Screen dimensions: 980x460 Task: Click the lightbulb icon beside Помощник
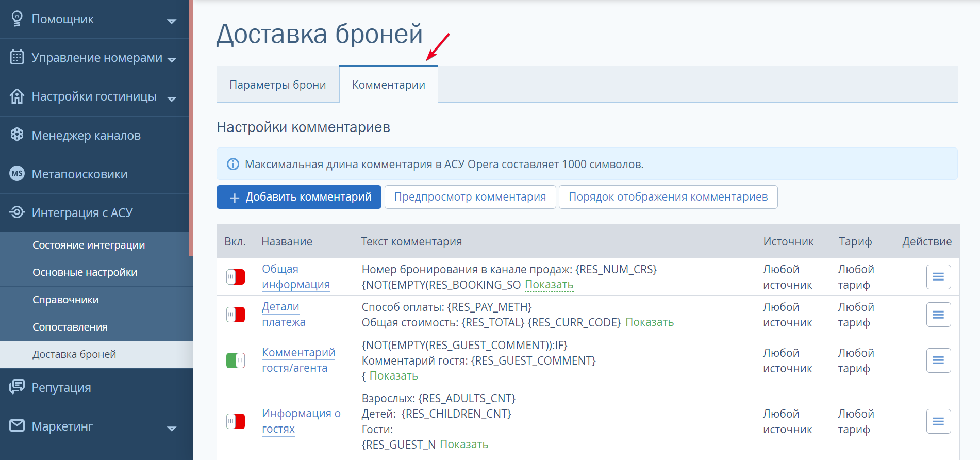pos(17,19)
